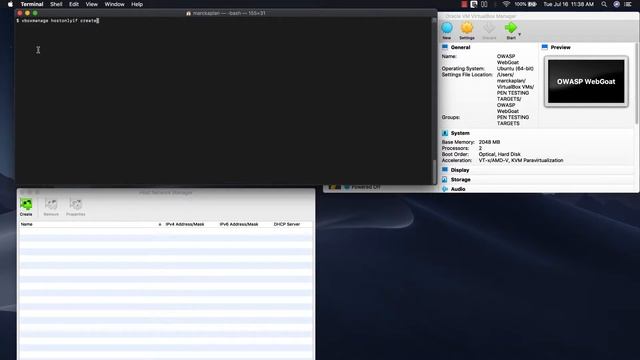Open the Apple menu
The height and width of the screenshot is (360, 640).
point(10,4)
